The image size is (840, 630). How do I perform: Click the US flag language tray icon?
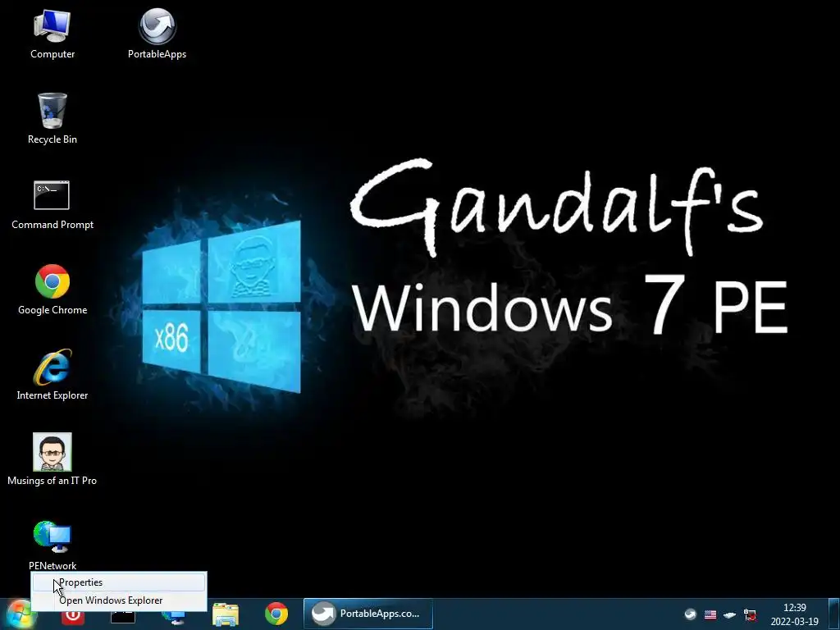710,614
